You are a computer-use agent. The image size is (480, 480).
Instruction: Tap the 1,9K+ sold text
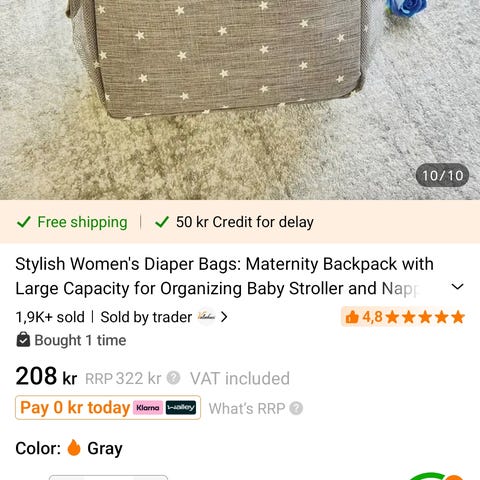coord(50,317)
